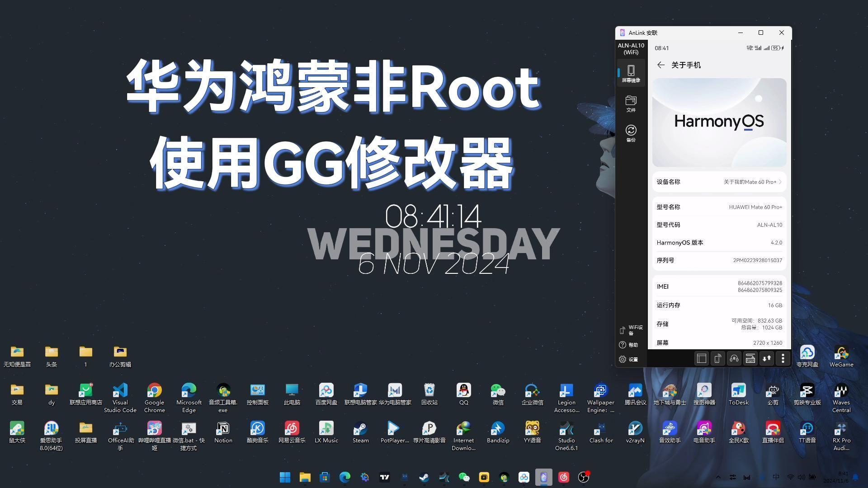Open the 夸克网盘 desktop icon
This screenshot has height=488, width=868.
coord(807,356)
